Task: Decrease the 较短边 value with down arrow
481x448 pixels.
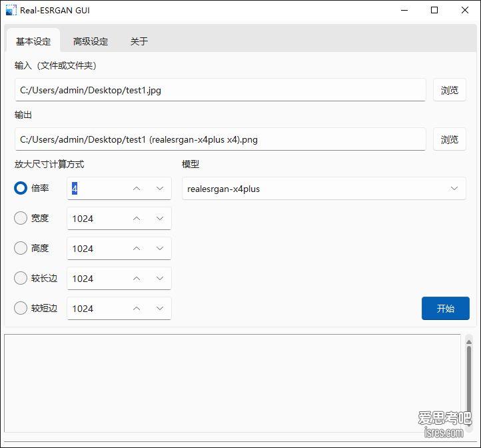Action: [160, 309]
